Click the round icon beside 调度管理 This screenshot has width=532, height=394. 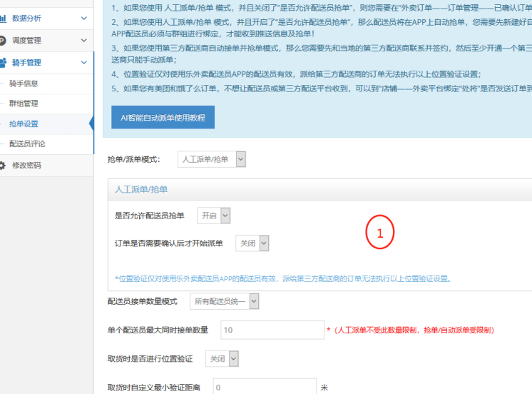(3, 41)
